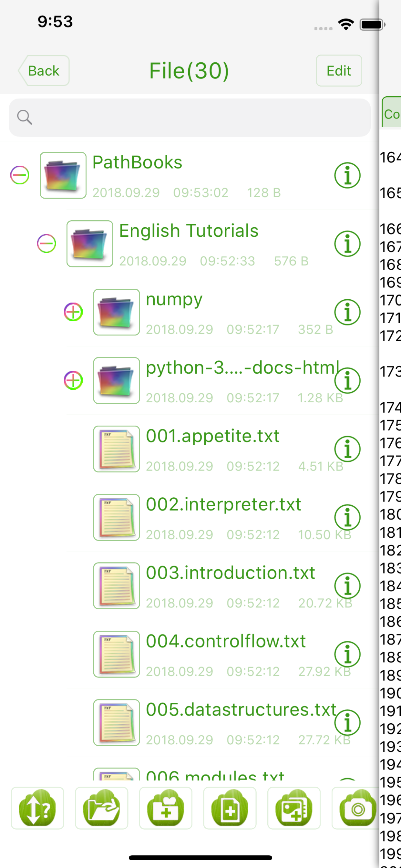This screenshot has width=401, height=868.
Task: Tap the 005.datastructures.txt file icon
Action: tap(117, 722)
